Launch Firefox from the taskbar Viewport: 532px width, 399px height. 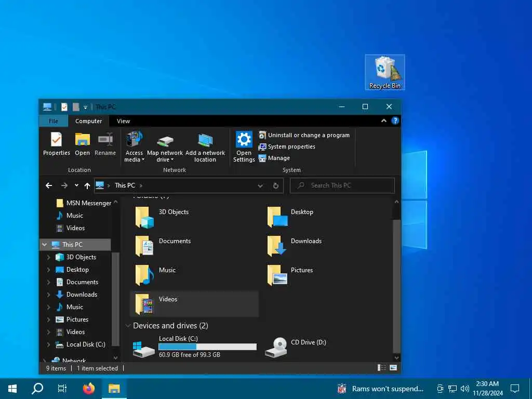[x=89, y=389]
